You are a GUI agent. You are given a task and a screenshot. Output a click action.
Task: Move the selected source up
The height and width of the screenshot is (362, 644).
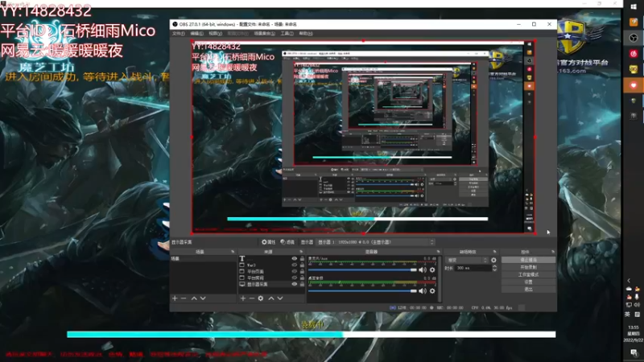pos(271,298)
